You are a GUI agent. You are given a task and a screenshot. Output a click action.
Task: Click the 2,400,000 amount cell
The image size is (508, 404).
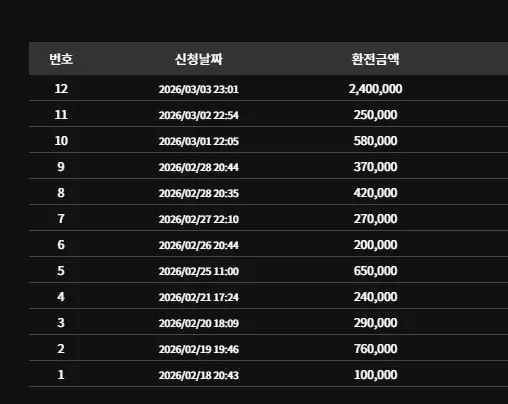click(x=375, y=89)
